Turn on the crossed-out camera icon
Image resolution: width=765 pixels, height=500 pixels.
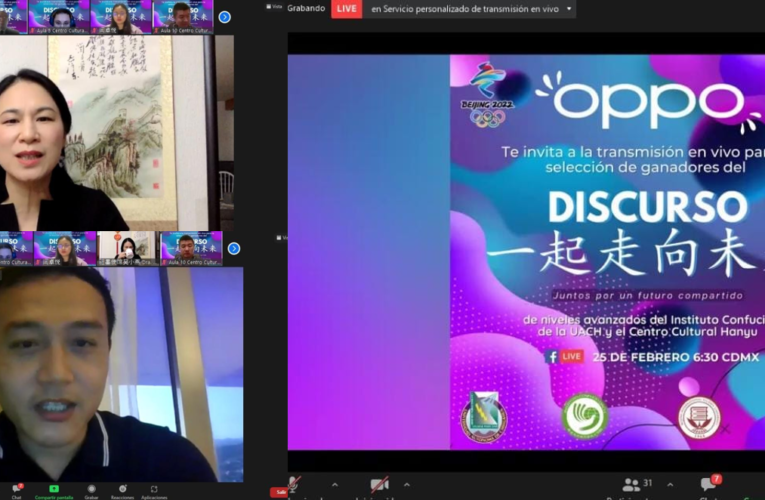click(x=380, y=484)
